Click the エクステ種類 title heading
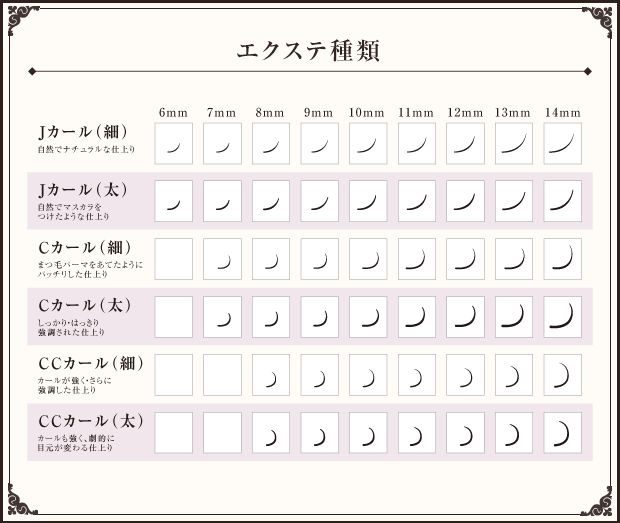620x523 pixels. 308,51
